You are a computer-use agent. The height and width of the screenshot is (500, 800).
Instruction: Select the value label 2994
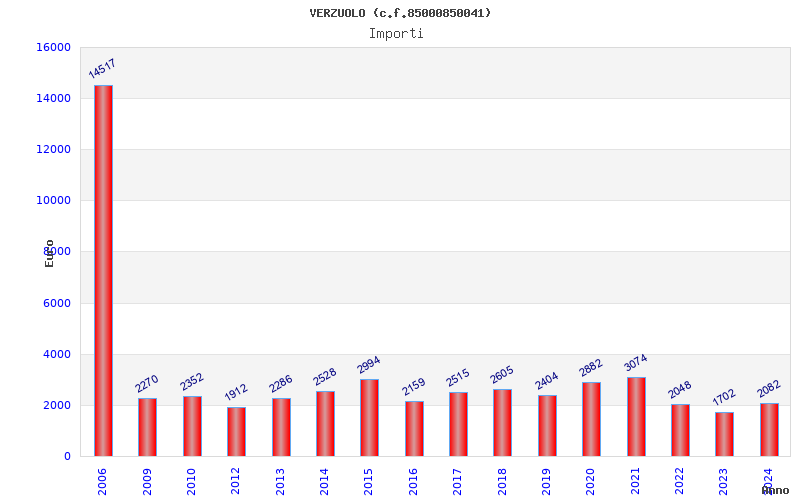click(369, 364)
